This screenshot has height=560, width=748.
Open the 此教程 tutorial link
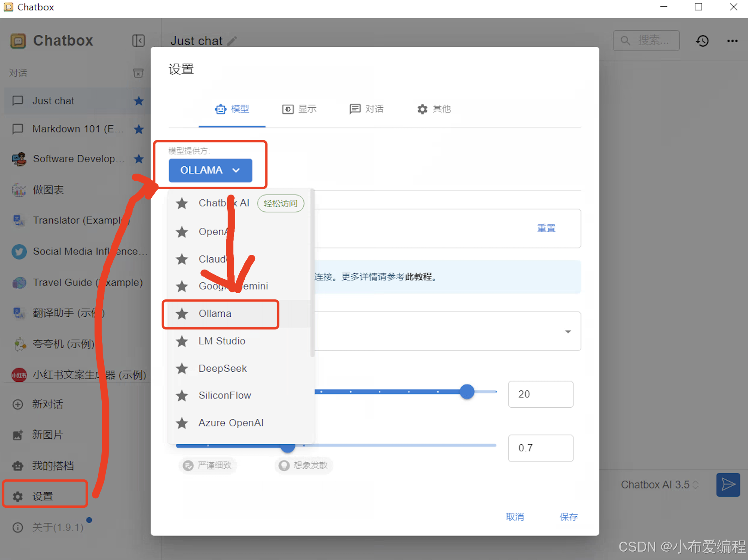click(x=418, y=277)
